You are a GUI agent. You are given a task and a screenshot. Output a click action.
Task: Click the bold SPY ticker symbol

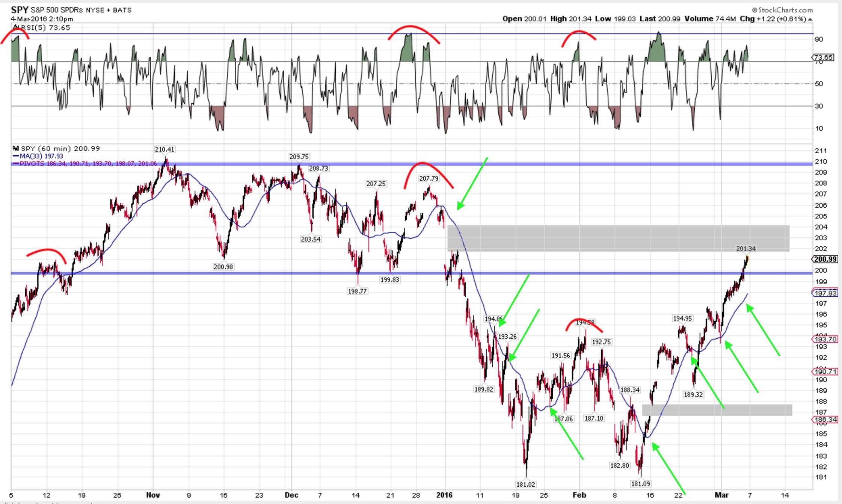pos(20,10)
